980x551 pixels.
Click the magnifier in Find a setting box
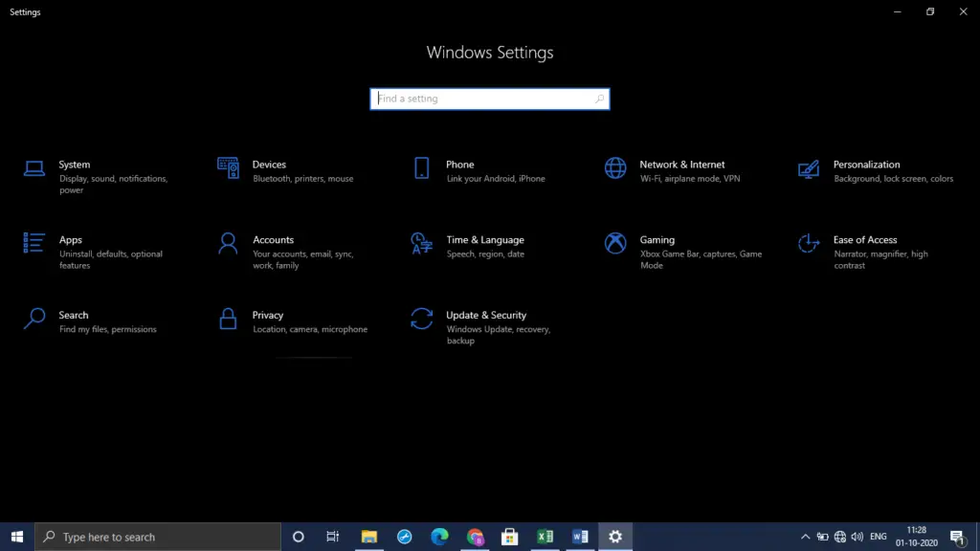click(599, 99)
